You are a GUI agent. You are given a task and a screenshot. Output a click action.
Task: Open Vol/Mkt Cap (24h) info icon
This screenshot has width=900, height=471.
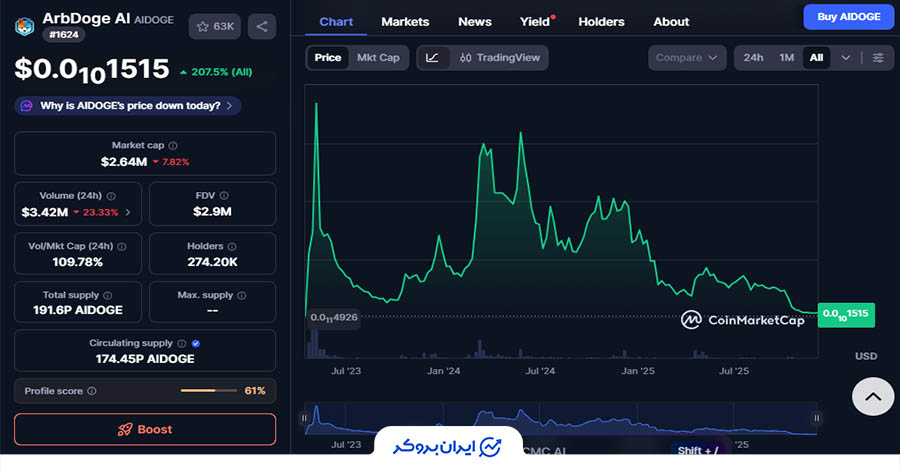(x=122, y=247)
